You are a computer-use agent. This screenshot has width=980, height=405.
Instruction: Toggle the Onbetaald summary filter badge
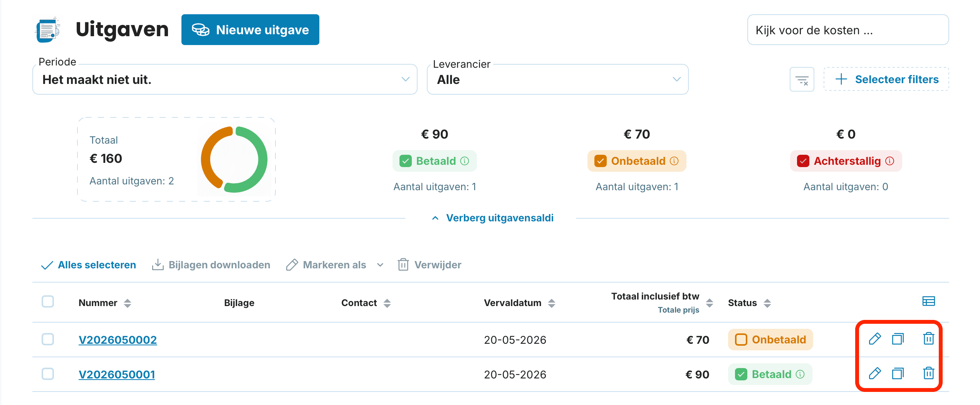click(x=637, y=161)
